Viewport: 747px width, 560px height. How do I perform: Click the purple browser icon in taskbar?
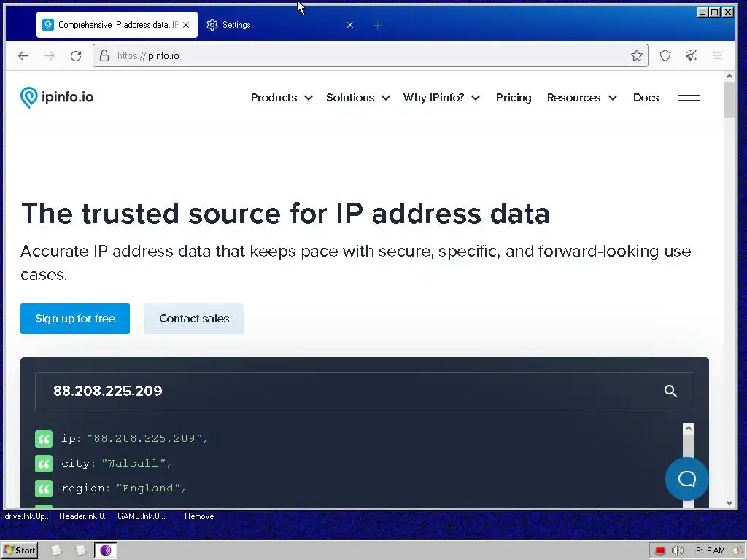(106, 551)
